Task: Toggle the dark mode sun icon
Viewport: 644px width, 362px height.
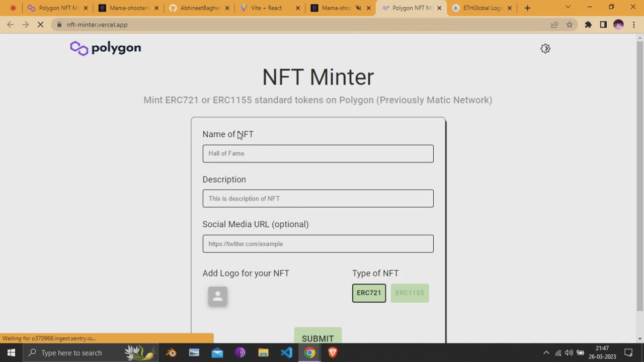Action: point(545,49)
